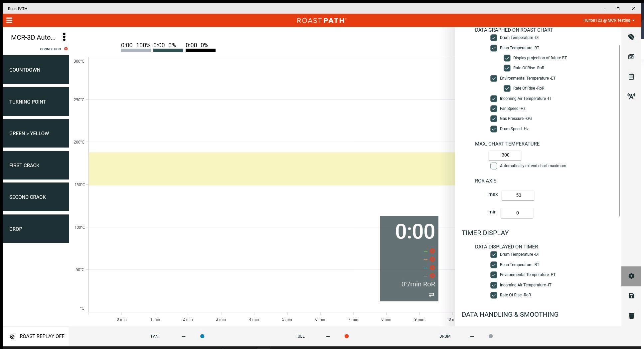Click the RoR axis max input field
Viewport: 644px width, 349px height.
tap(518, 195)
